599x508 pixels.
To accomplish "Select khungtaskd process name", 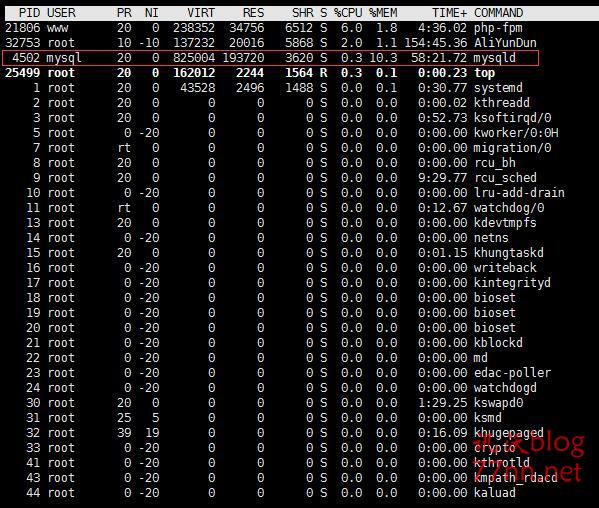I will point(509,253).
